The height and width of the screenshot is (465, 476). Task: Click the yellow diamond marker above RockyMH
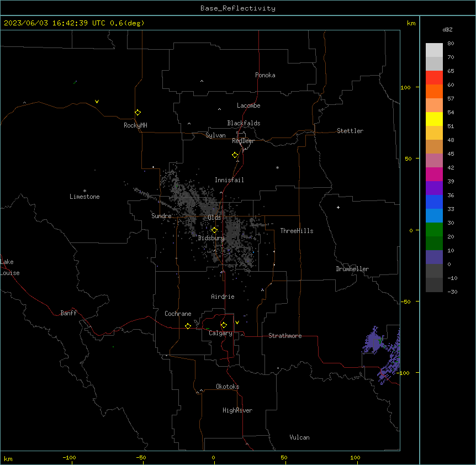click(x=137, y=113)
